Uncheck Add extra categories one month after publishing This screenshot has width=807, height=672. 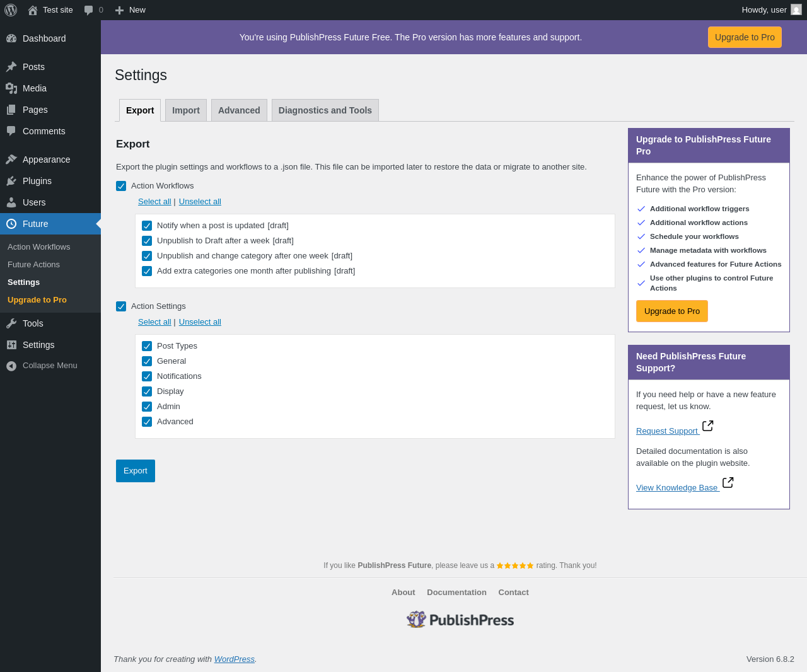pos(147,271)
